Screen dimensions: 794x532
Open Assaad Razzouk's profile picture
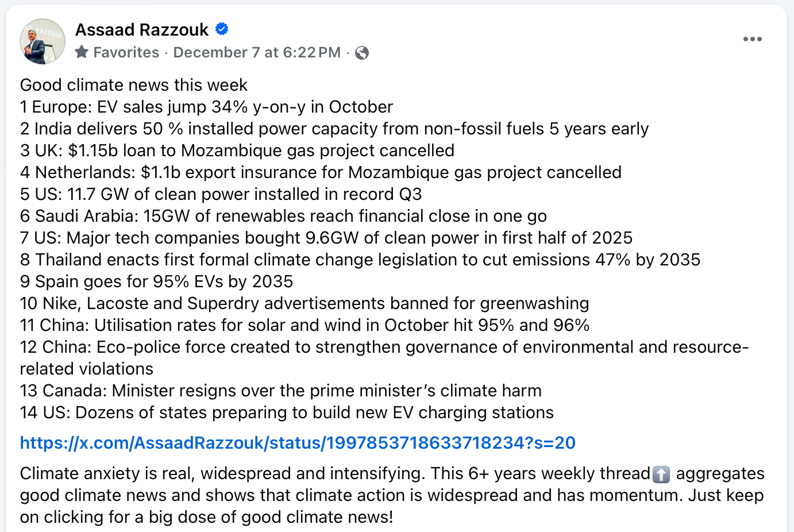point(43,41)
